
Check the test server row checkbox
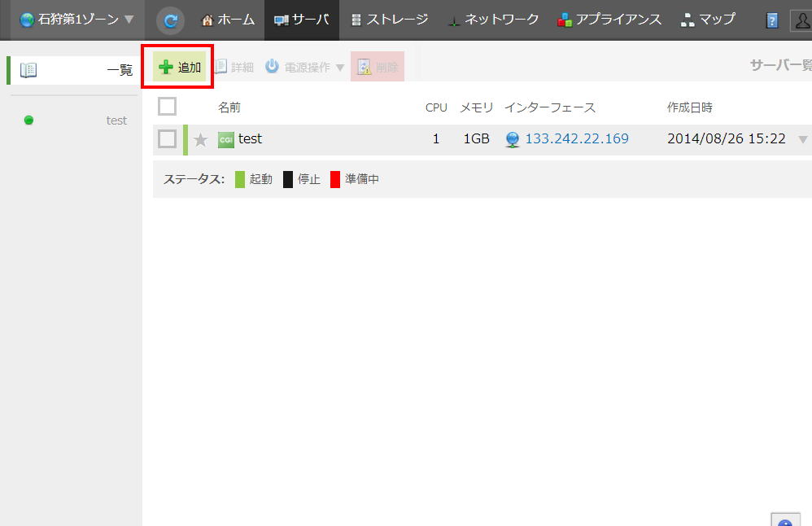[x=167, y=139]
